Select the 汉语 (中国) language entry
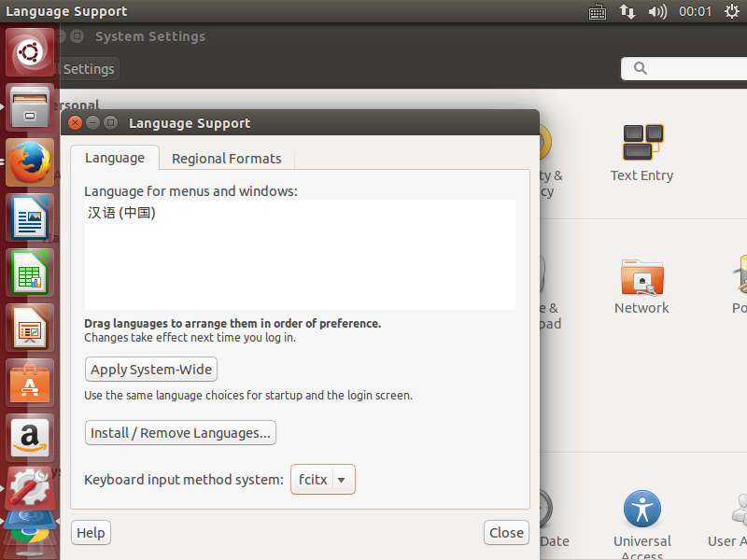Screen dimensions: 747x560 point(122,214)
